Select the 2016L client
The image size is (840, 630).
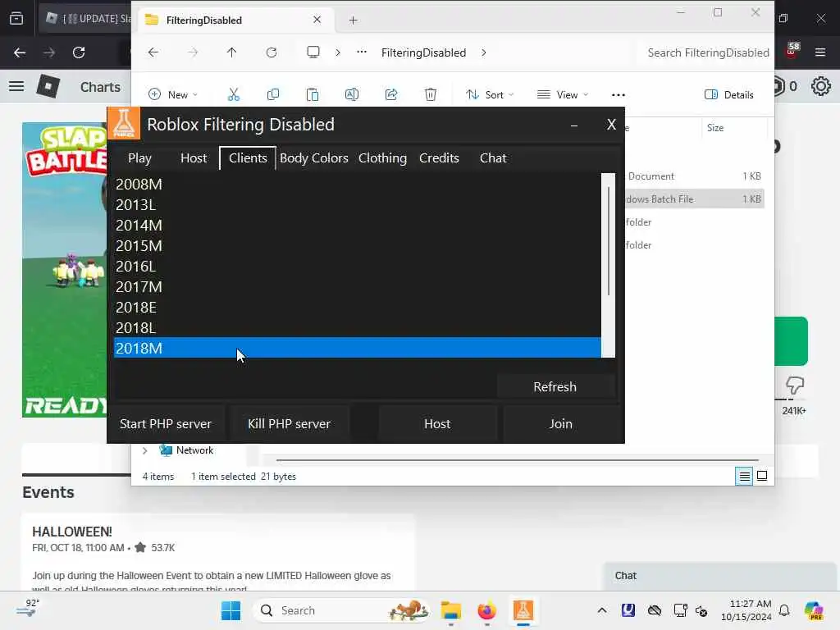358,267
